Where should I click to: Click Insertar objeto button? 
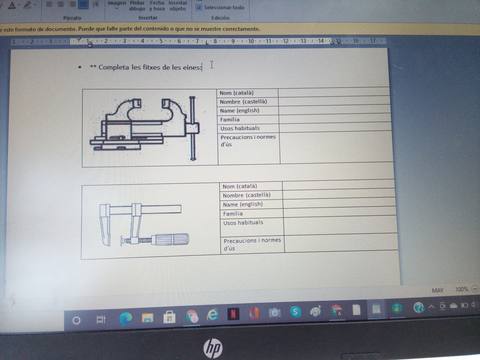tap(178, 5)
